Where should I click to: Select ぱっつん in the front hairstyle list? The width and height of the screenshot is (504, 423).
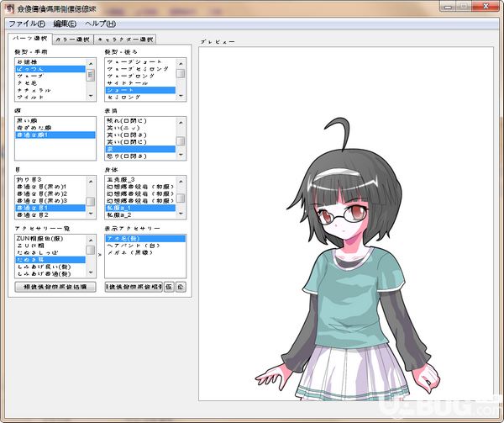[50, 69]
